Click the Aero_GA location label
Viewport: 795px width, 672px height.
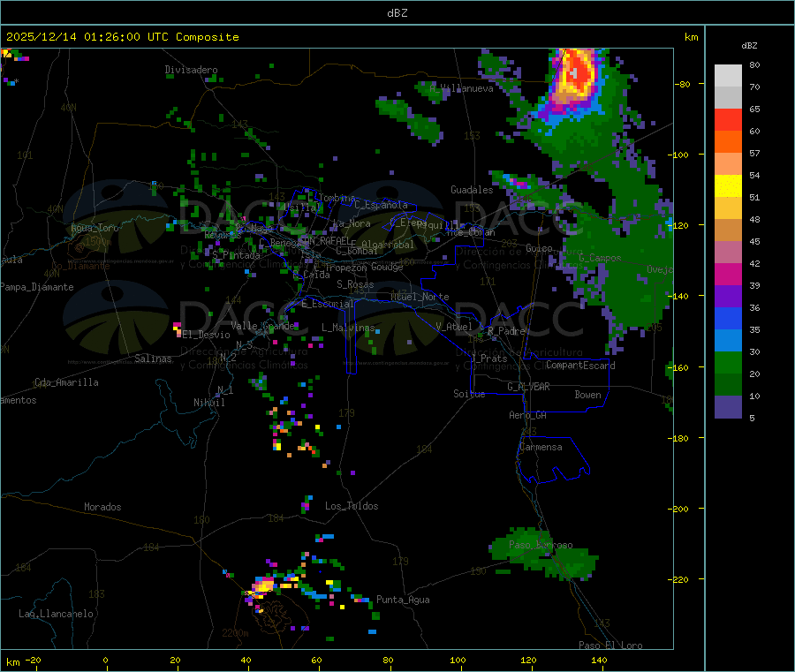point(527,415)
